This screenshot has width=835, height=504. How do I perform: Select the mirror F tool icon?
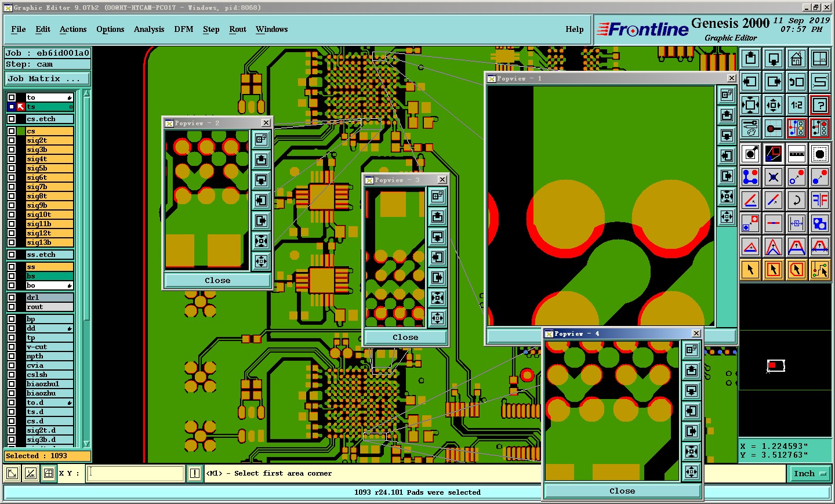820,200
